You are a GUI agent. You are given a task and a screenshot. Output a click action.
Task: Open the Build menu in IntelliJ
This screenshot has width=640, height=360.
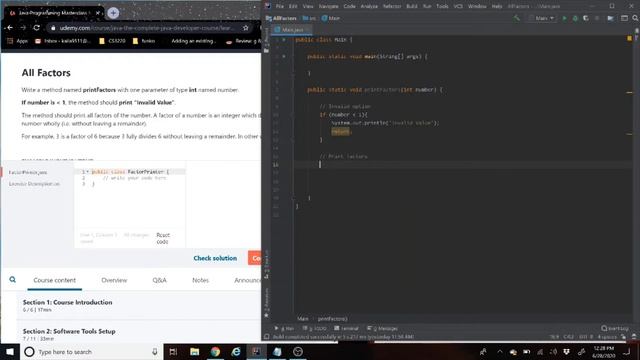pos(412,6)
